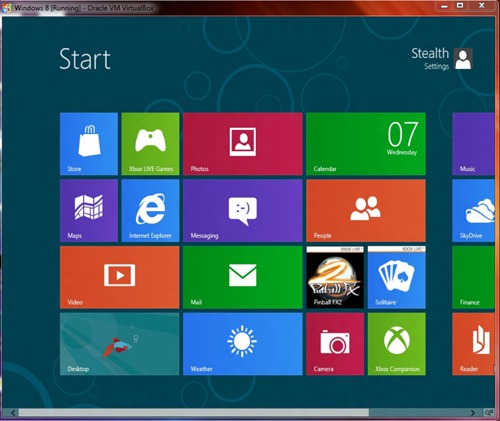The image size is (500, 421).
Task: Open the Calendar tile showing 07 Wednesday
Action: 366,144
